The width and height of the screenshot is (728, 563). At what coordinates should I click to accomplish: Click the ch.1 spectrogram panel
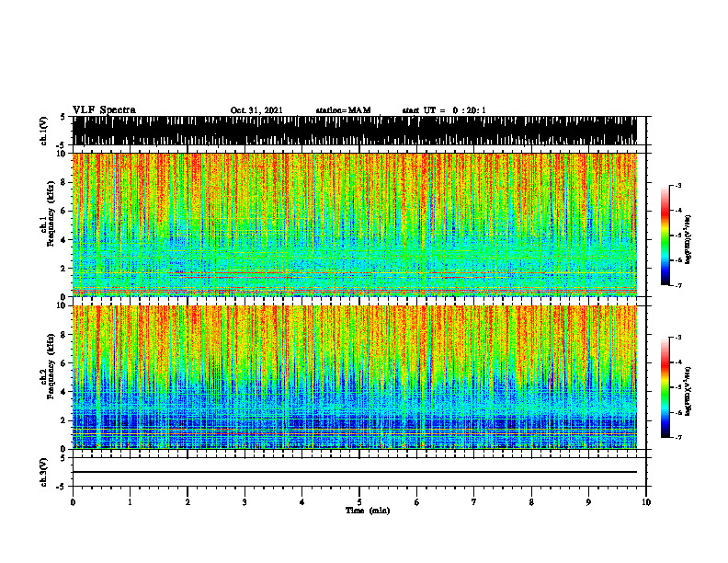tap(354, 224)
